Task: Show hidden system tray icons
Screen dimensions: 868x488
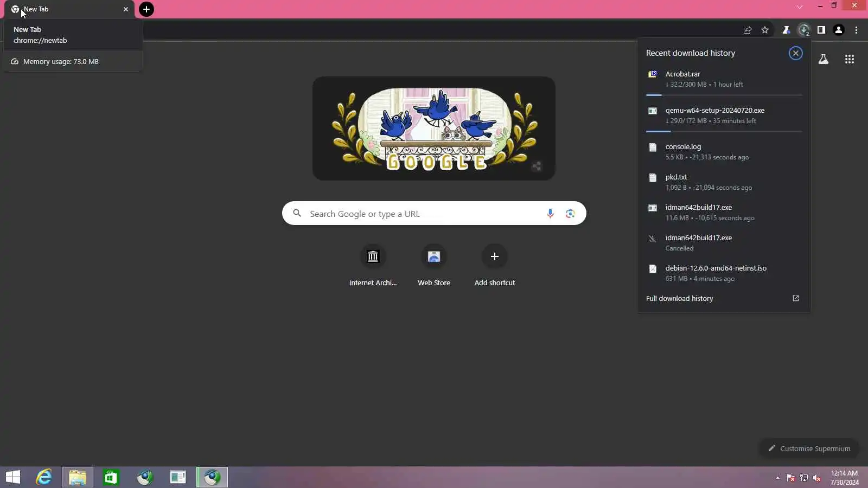Action: [777, 478]
